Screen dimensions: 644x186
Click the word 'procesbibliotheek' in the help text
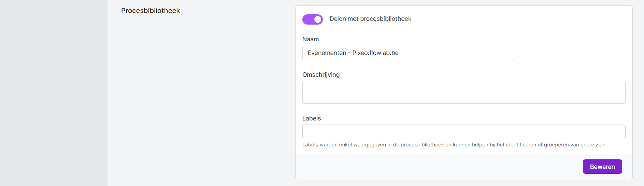tap(422, 145)
